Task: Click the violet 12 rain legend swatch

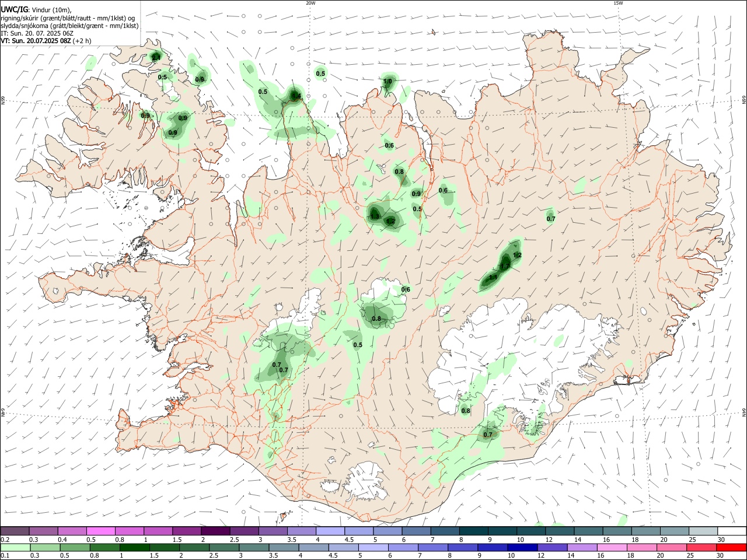Action: [x=552, y=548]
